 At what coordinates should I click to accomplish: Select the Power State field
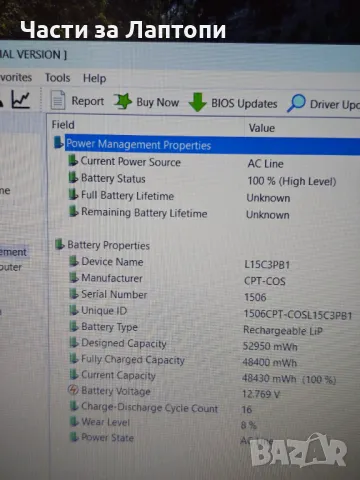108,437
